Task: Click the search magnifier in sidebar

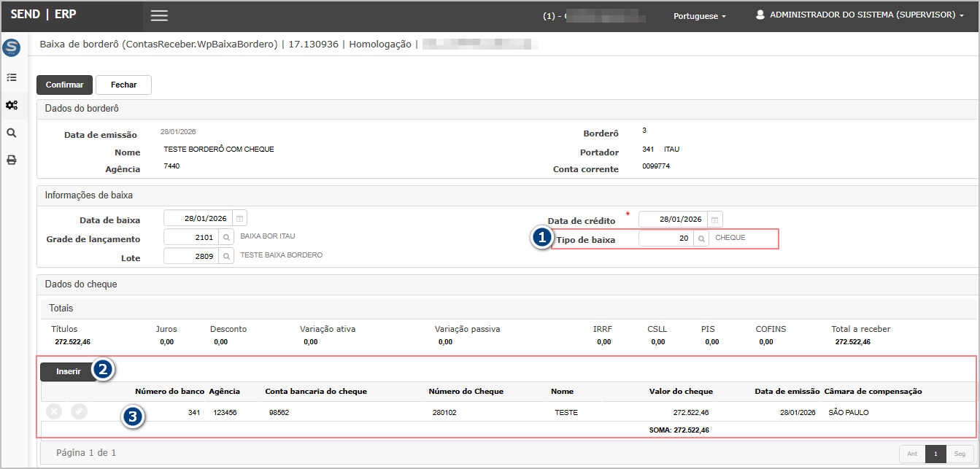Action: point(12,133)
